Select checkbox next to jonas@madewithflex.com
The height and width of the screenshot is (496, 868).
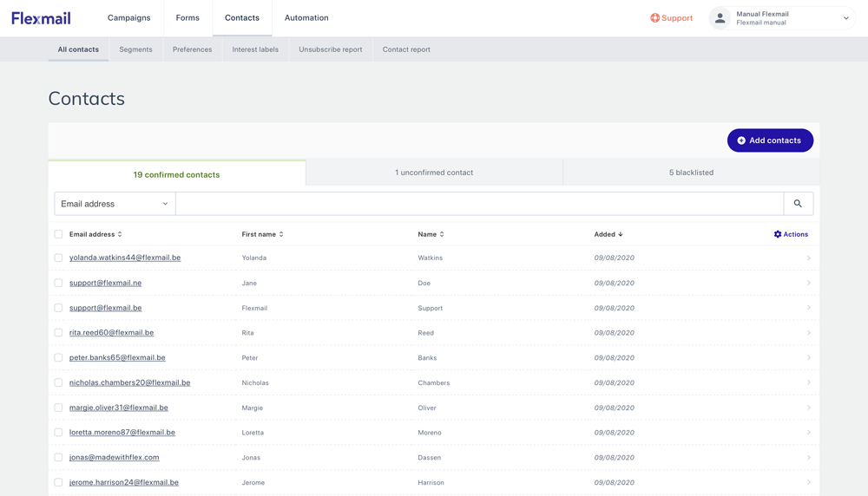coord(58,458)
